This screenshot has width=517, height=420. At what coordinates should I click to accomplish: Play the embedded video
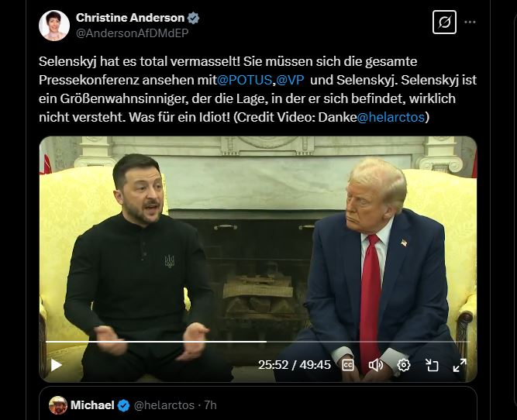(x=57, y=365)
